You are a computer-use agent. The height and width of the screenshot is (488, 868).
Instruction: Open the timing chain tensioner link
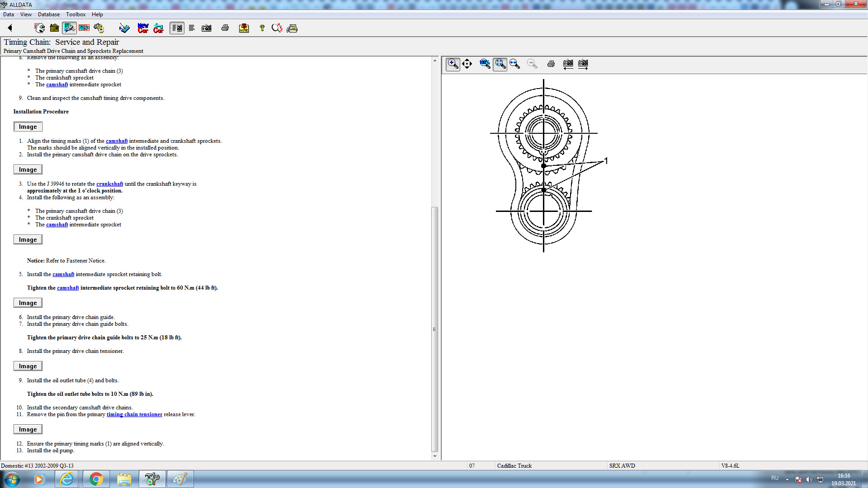click(x=134, y=414)
